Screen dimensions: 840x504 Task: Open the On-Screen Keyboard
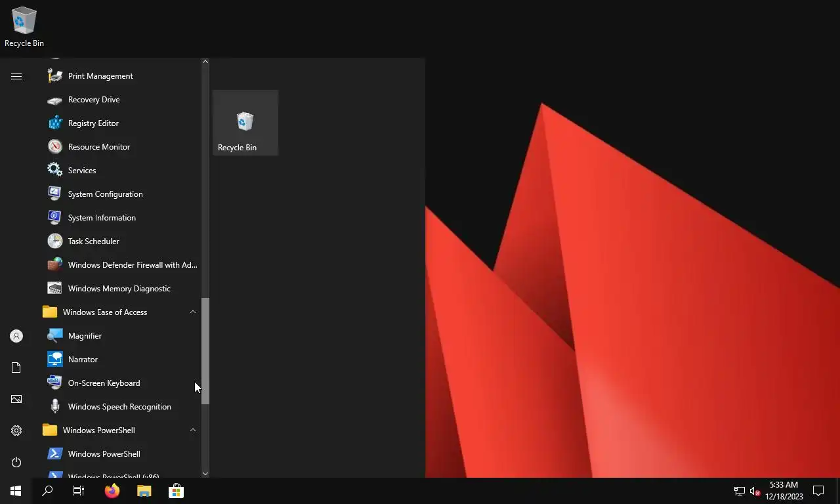[121, 383]
